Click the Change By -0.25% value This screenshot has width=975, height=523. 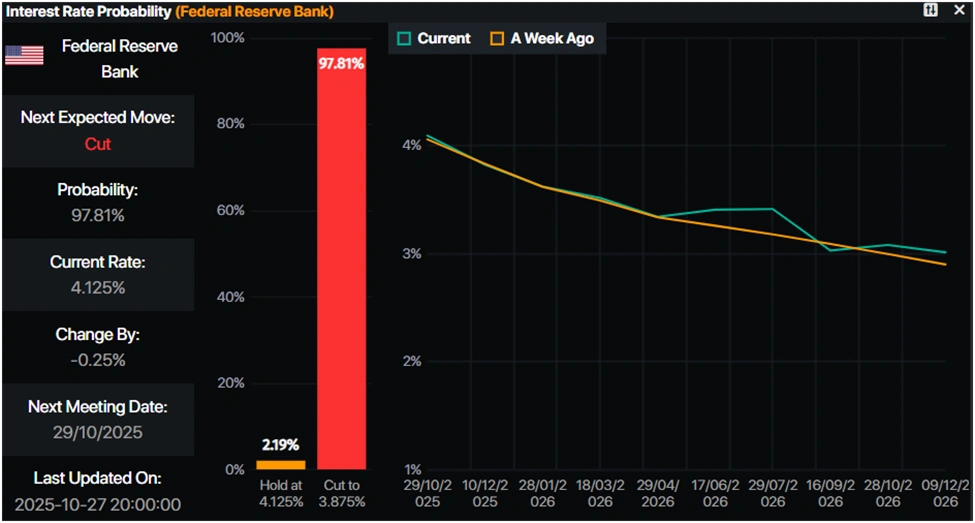click(x=97, y=360)
